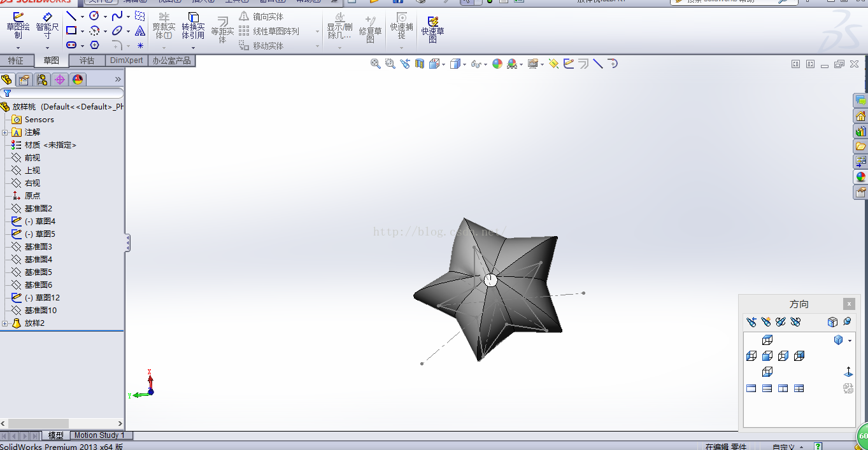The height and width of the screenshot is (450, 868).
Task: Select the Spline sketch tool
Action: 117,16
